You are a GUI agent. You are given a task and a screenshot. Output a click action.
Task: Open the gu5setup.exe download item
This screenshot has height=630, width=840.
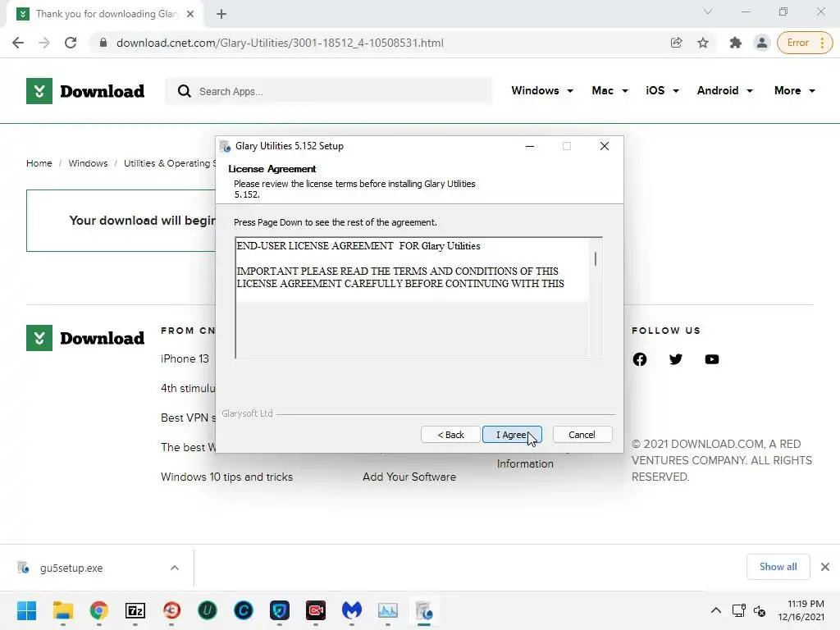(71, 568)
